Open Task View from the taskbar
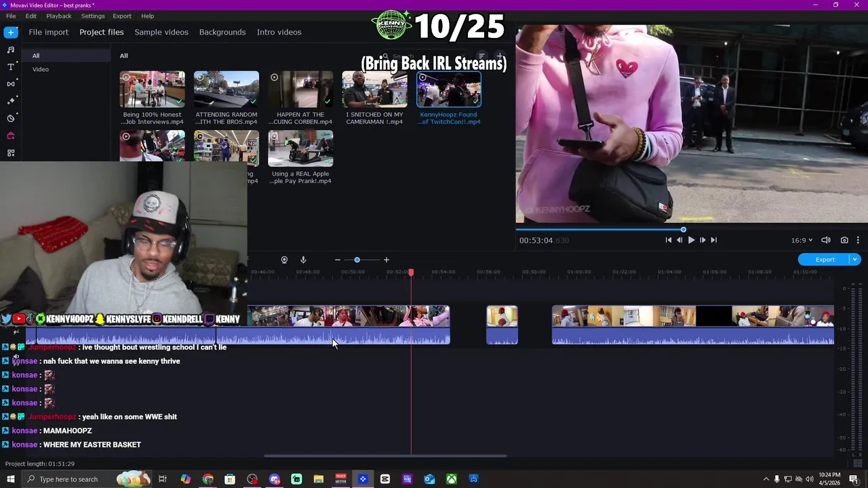Viewport: 868px width, 488px height. [163, 479]
